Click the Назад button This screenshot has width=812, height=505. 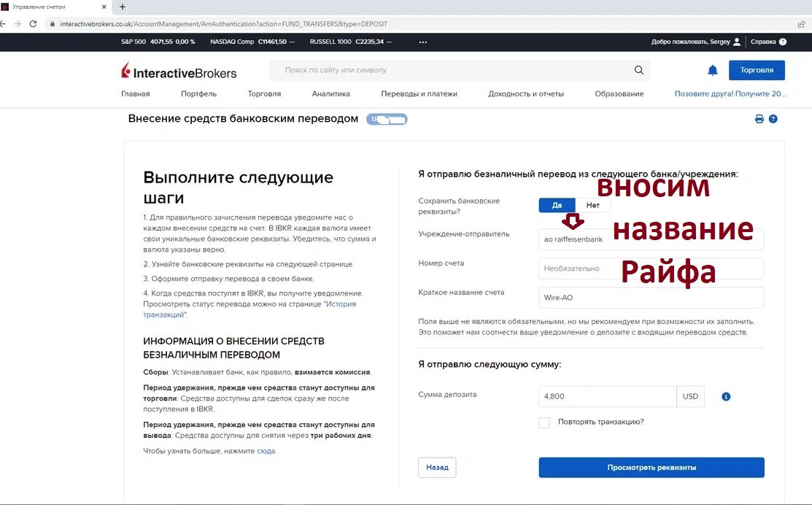pyautogui.click(x=437, y=467)
